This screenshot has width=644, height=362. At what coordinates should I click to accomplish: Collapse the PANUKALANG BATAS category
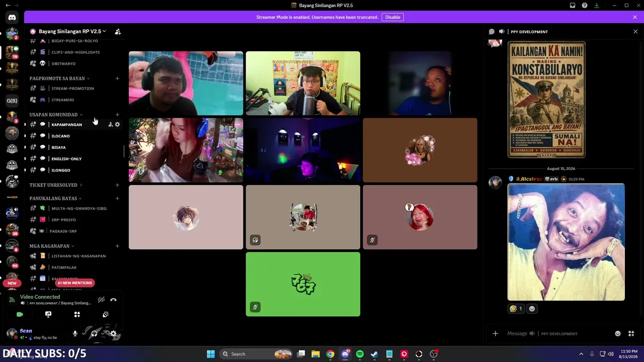point(55,199)
